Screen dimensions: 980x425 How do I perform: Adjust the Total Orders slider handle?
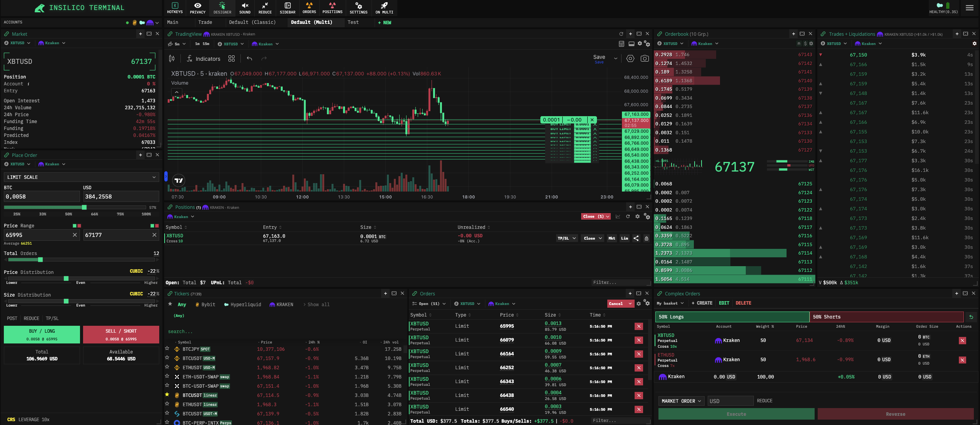pos(40,260)
